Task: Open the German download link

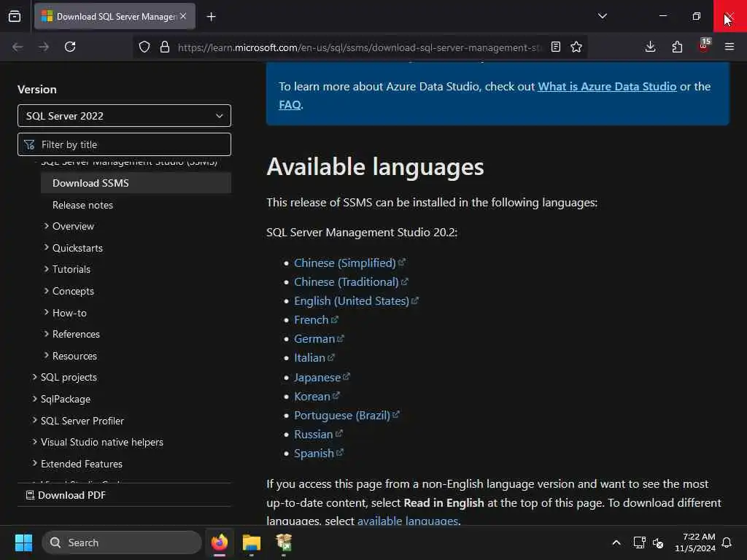Action: click(x=319, y=339)
